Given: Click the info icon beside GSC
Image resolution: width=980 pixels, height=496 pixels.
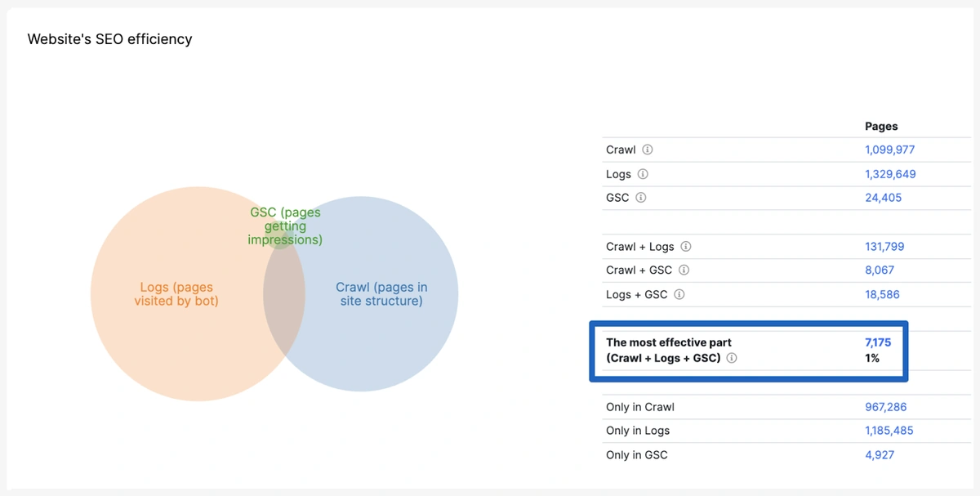Looking at the screenshot, I should coord(641,198).
